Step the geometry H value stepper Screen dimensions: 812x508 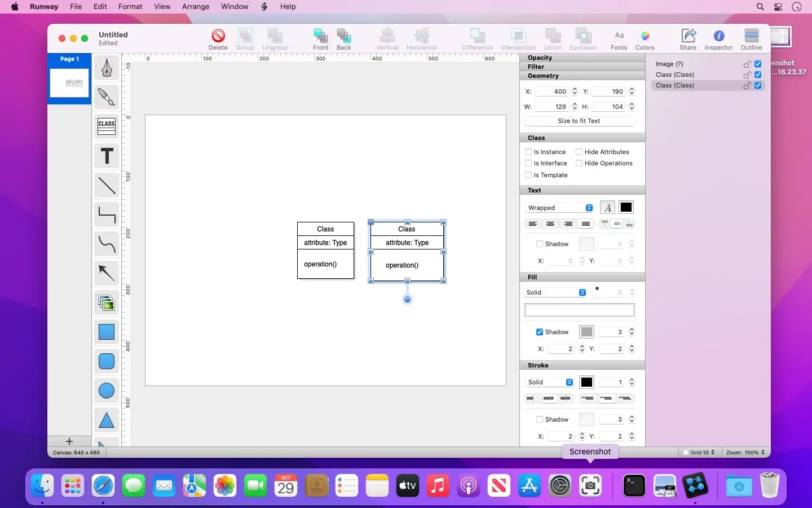[x=632, y=107]
